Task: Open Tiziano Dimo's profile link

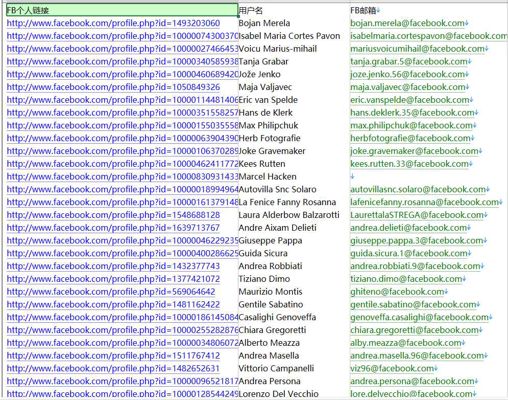Action: click(113, 279)
